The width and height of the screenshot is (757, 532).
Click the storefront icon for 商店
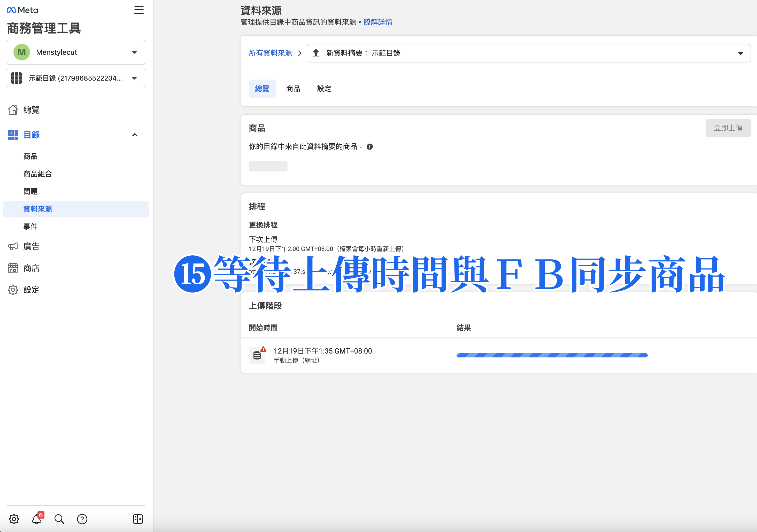pyautogui.click(x=13, y=268)
